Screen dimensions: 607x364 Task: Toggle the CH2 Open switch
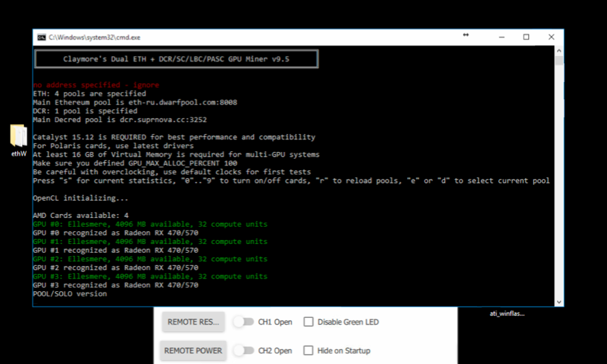point(243,351)
